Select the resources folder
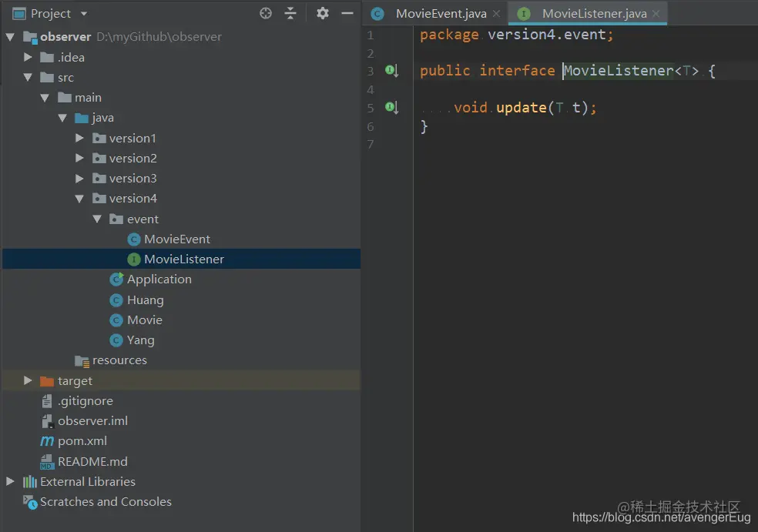Image resolution: width=758 pixels, height=532 pixels. (x=119, y=360)
